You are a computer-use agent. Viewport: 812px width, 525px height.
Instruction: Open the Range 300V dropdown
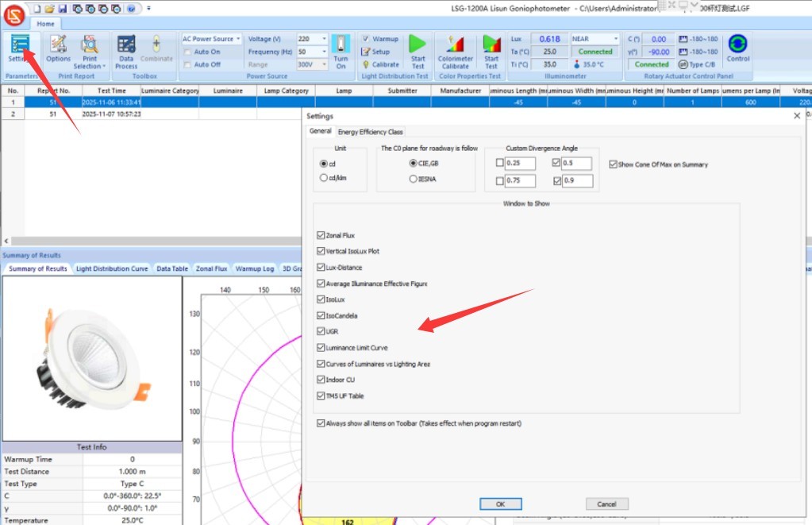[324, 65]
